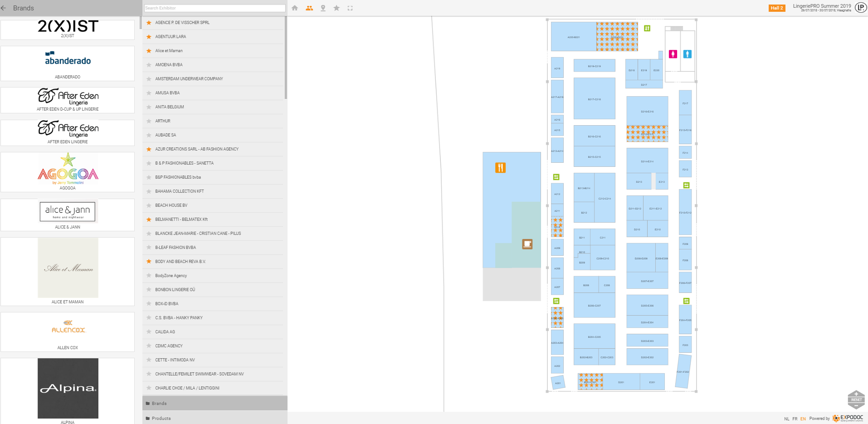Focus the Search Exhibitor field
The height and width of the screenshot is (424, 868).
coord(215,8)
